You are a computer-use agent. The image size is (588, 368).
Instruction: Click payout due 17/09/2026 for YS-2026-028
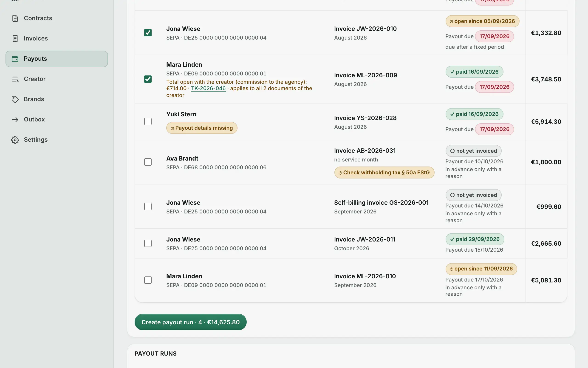pyautogui.click(x=495, y=129)
